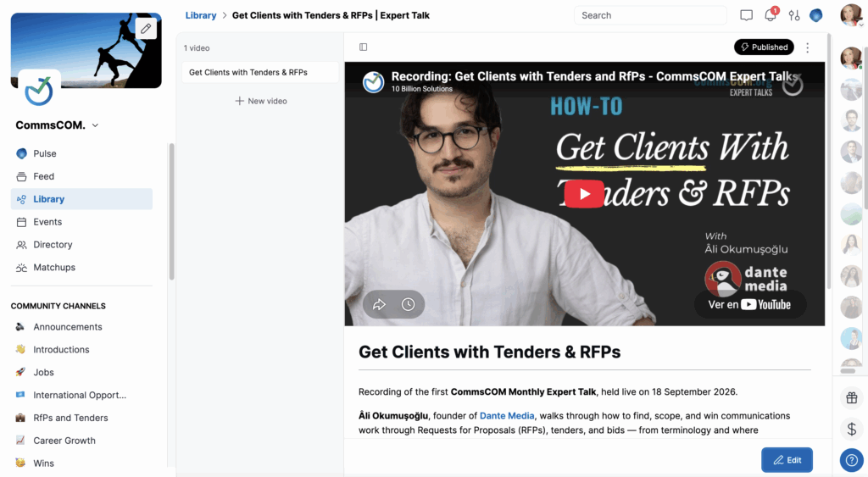Open notifications bell with red badge
The height and width of the screenshot is (477, 868).
771,15
